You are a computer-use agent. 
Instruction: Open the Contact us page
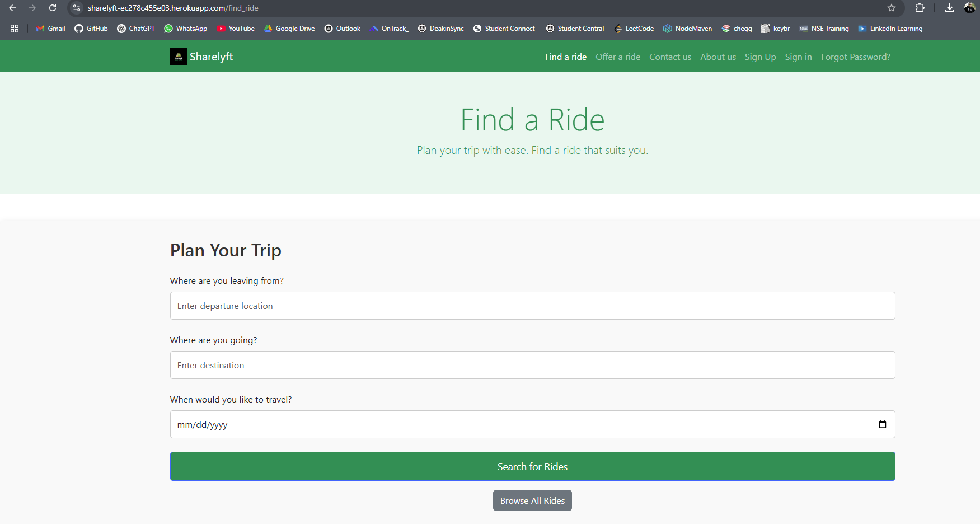pos(670,57)
